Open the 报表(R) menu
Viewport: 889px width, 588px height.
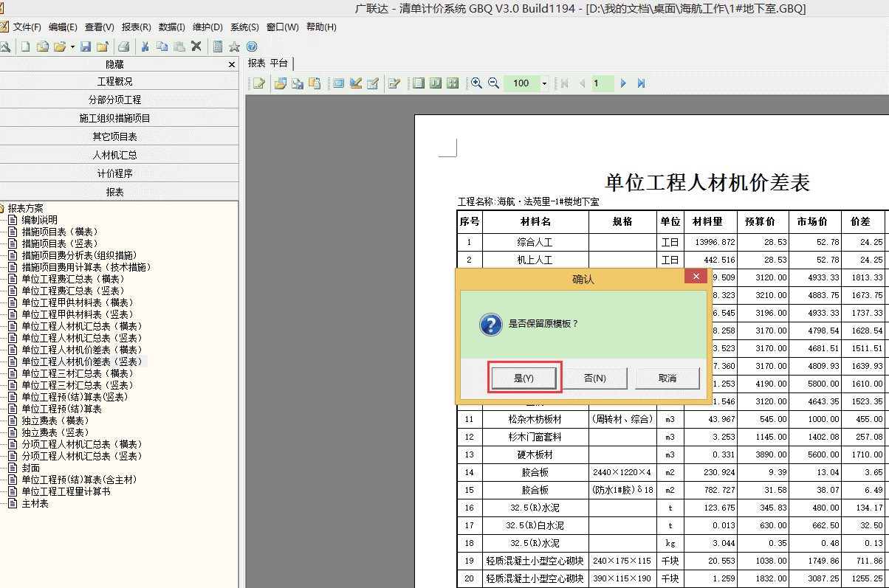click(x=136, y=27)
